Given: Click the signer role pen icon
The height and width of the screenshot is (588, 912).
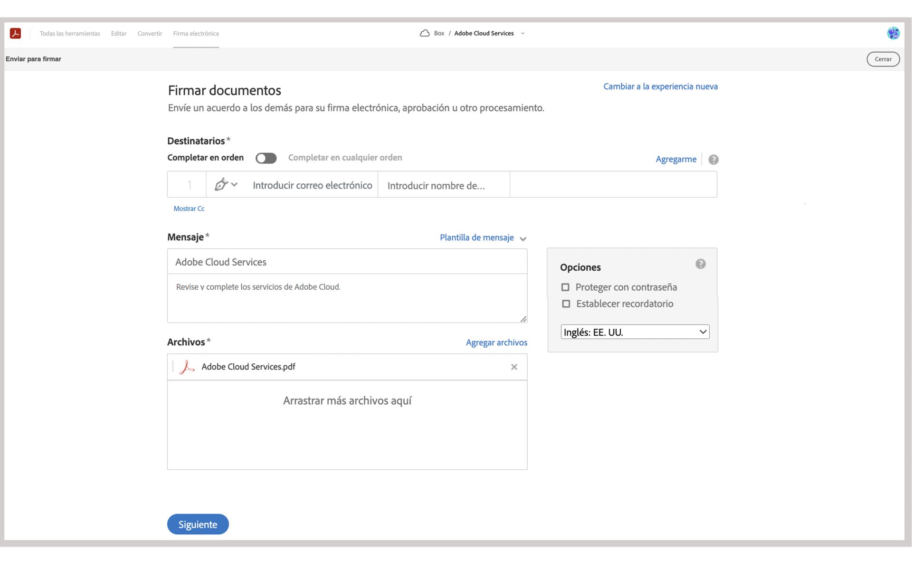Looking at the screenshot, I should click(x=221, y=184).
